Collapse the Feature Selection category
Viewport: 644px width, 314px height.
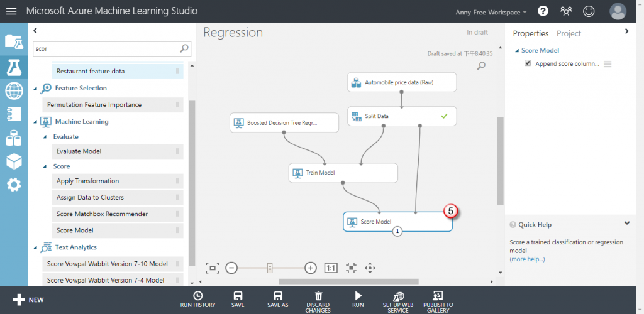(36, 88)
